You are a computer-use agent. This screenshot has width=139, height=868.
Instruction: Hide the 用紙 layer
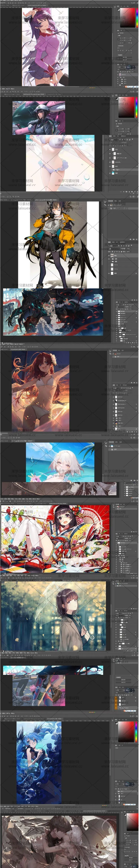click(110, 173)
